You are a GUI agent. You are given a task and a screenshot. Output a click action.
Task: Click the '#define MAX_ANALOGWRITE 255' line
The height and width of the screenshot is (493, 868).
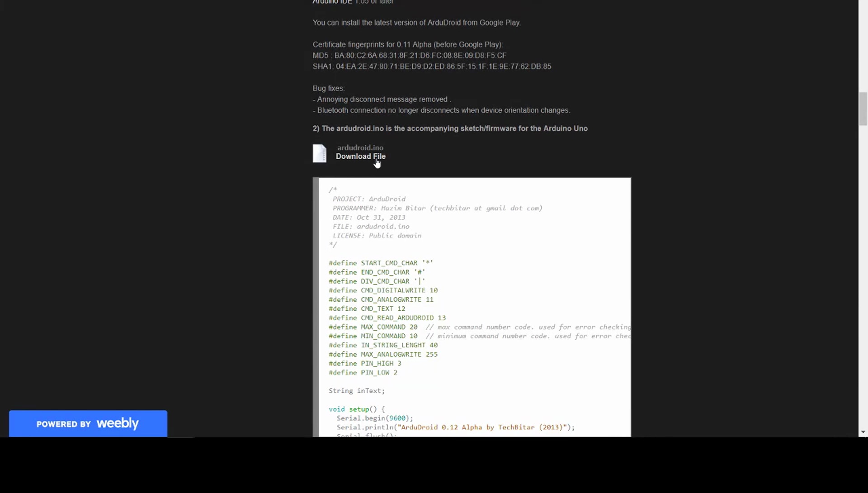coord(383,355)
